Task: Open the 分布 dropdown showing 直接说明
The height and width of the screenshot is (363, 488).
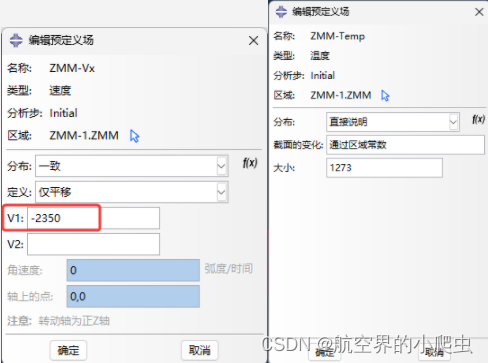Action: [393, 122]
